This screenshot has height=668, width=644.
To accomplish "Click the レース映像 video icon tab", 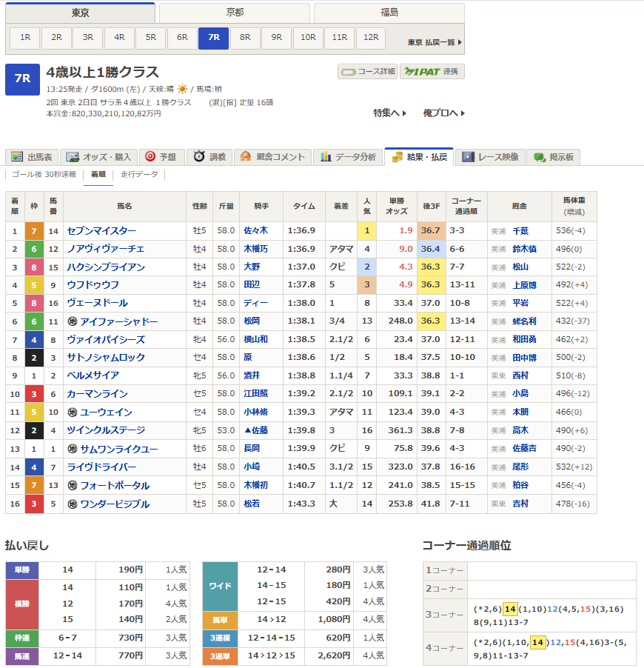I will [468, 157].
